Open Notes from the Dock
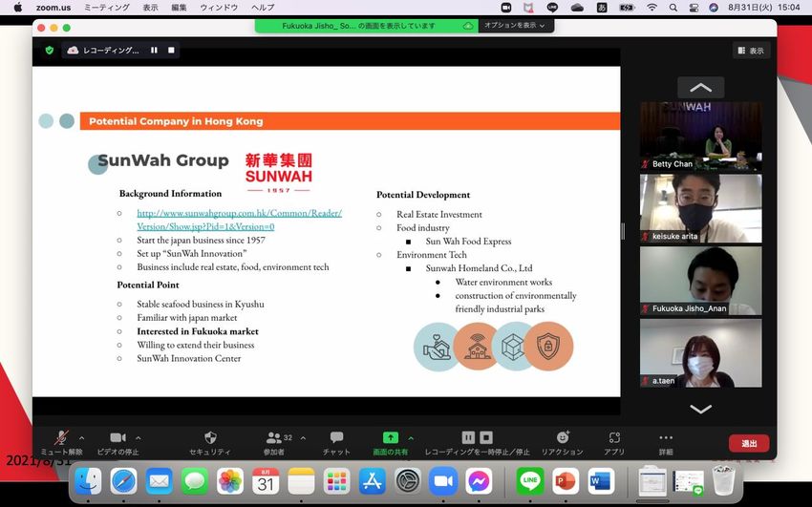This screenshot has height=507, width=812. (x=301, y=481)
